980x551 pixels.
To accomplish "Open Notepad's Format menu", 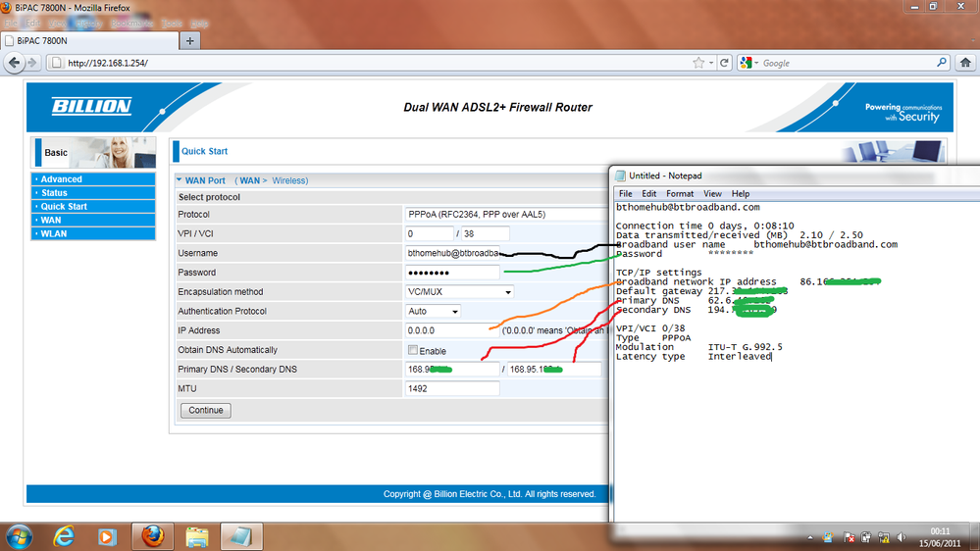I will 680,194.
